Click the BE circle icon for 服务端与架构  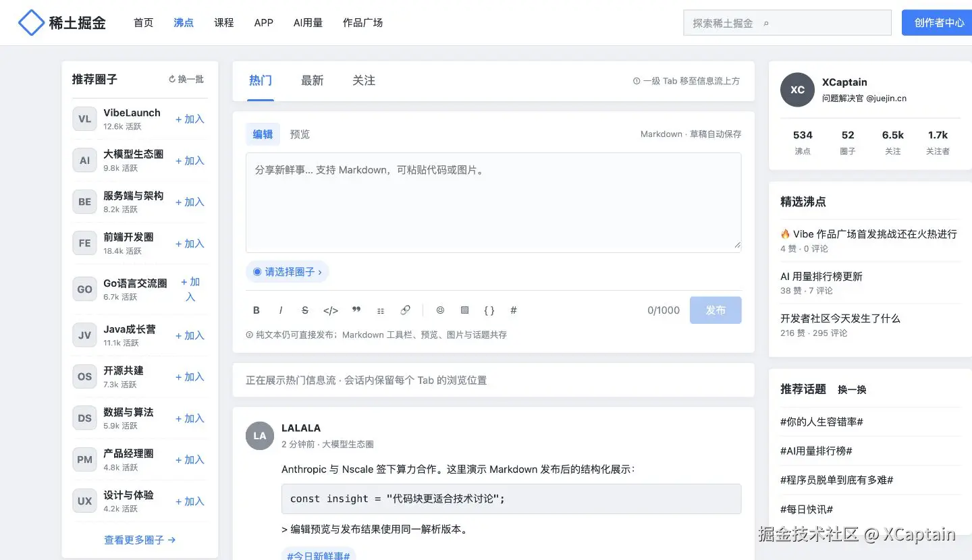(84, 202)
